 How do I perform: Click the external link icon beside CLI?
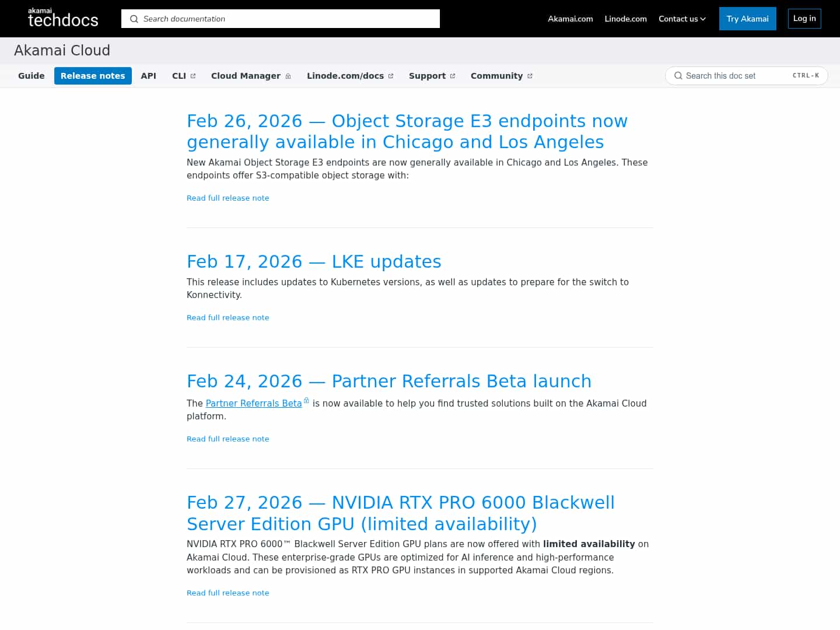192,75
